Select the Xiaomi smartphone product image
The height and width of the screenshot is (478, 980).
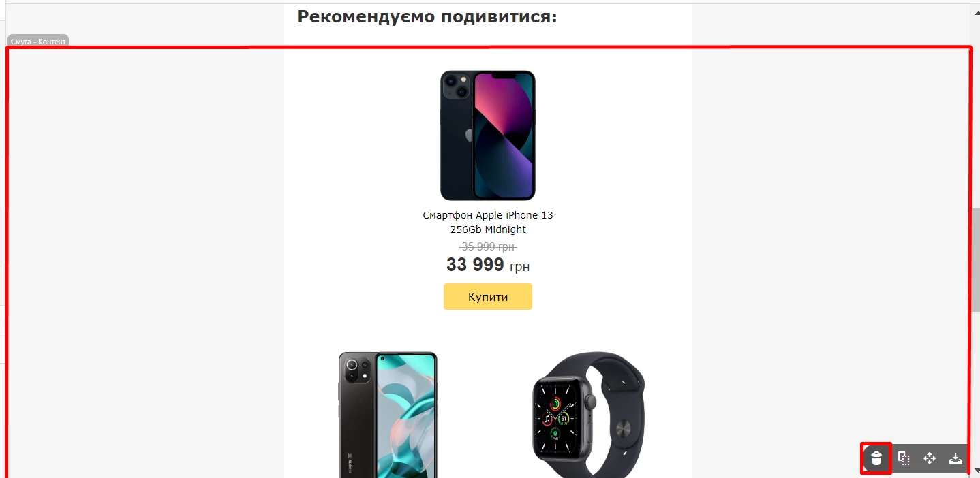388,414
